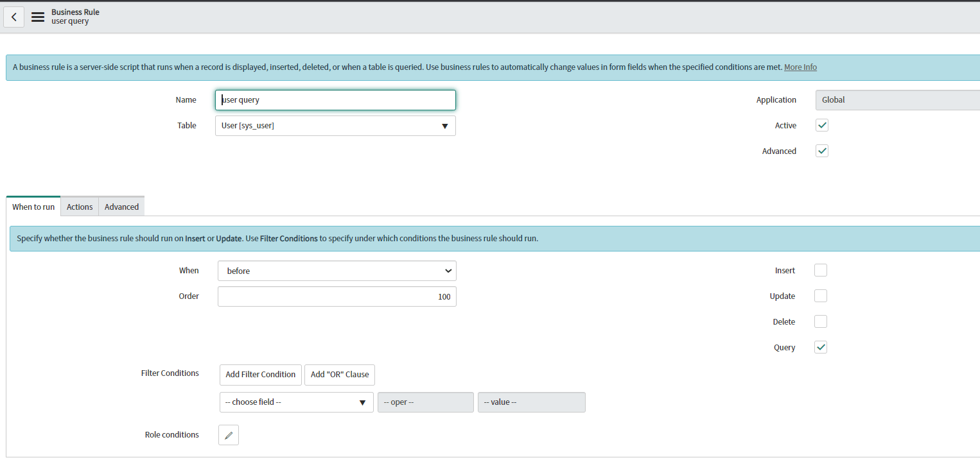Viewport: 980px width, 460px height.
Task: Uncheck the Query checkbox
Action: point(821,347)
